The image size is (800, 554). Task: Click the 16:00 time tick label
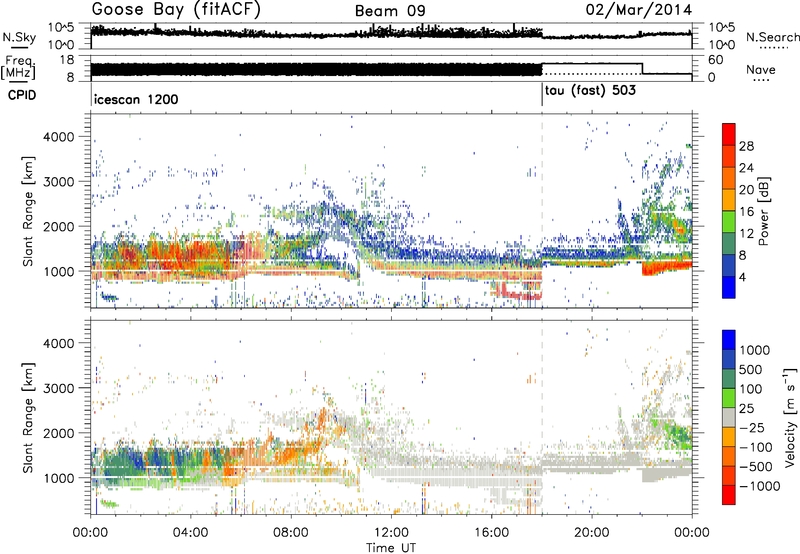tap(491, 533)
